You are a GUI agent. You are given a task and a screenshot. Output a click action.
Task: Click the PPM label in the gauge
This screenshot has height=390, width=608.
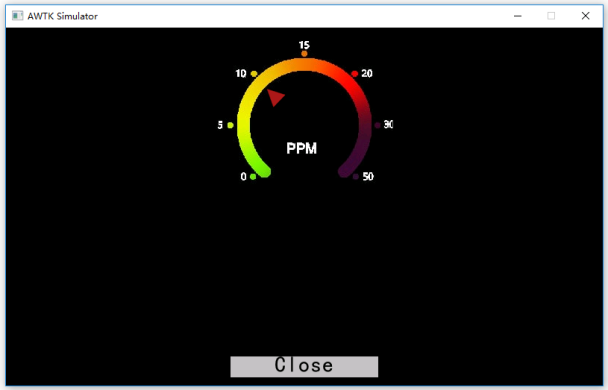(x=301, y=148)
